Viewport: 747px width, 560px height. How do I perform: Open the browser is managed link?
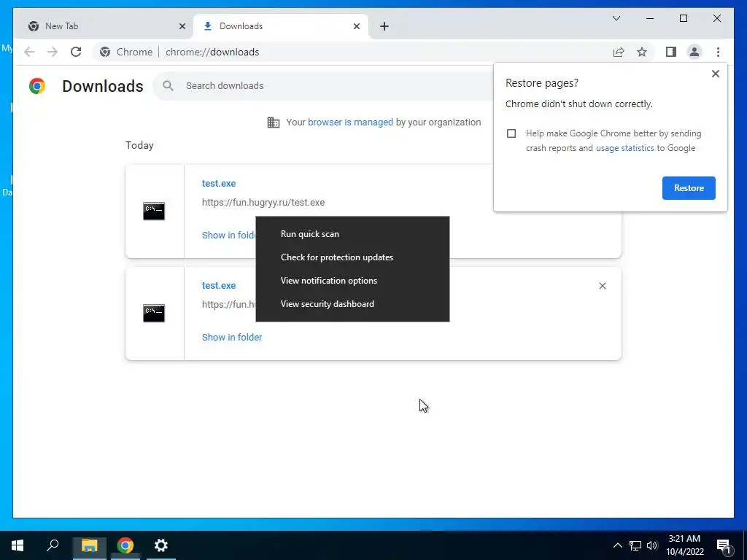350,122
